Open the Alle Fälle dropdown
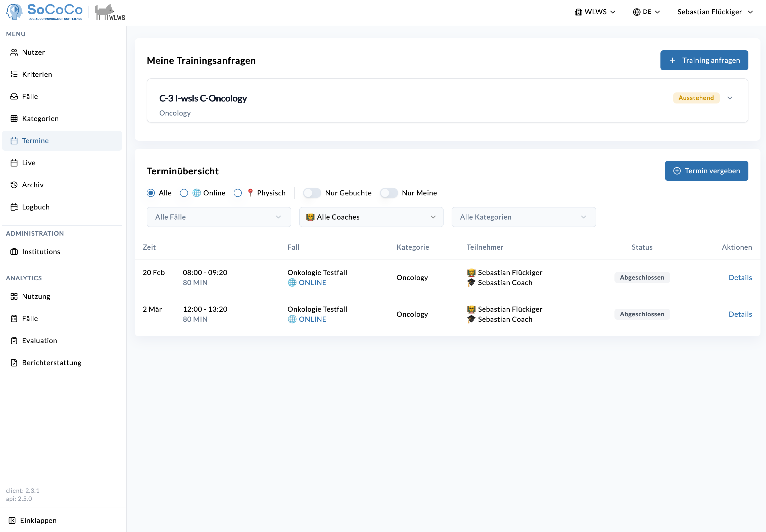Image resolution: width=766 pixels, height=532 pixels. pos(219,217)
